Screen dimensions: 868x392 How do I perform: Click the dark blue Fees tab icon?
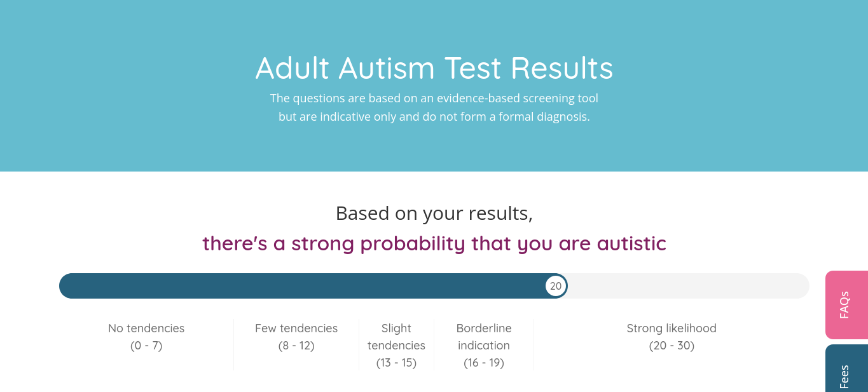tap(846, 374)
